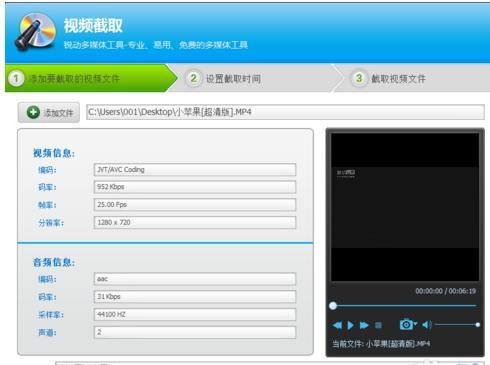
Task: Click the sample rate field 44100 HZ
Action: tap(195, 314)
